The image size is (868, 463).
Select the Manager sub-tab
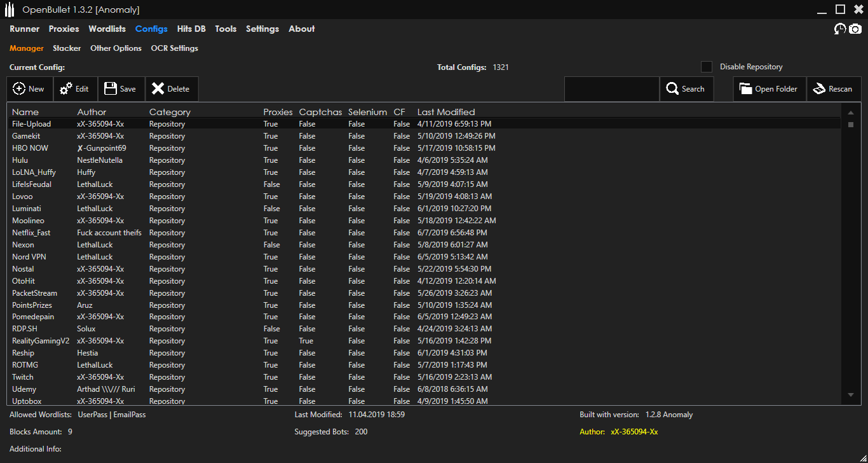click(x=27, y=48)
